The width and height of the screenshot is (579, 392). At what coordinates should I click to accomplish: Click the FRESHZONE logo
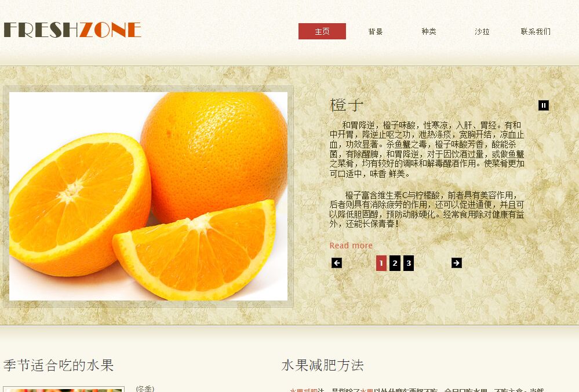click(x=72, y=30)
